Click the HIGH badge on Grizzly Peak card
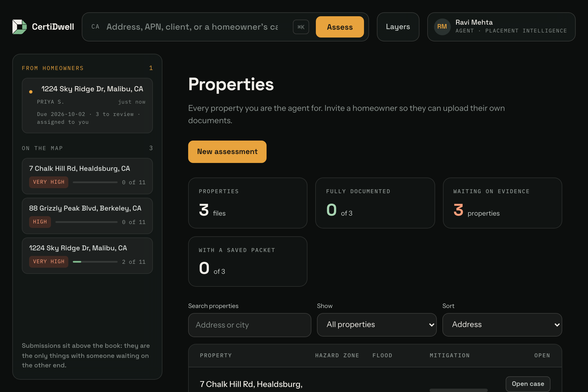This screenshot has width=588, height=392. coord(40,222)
